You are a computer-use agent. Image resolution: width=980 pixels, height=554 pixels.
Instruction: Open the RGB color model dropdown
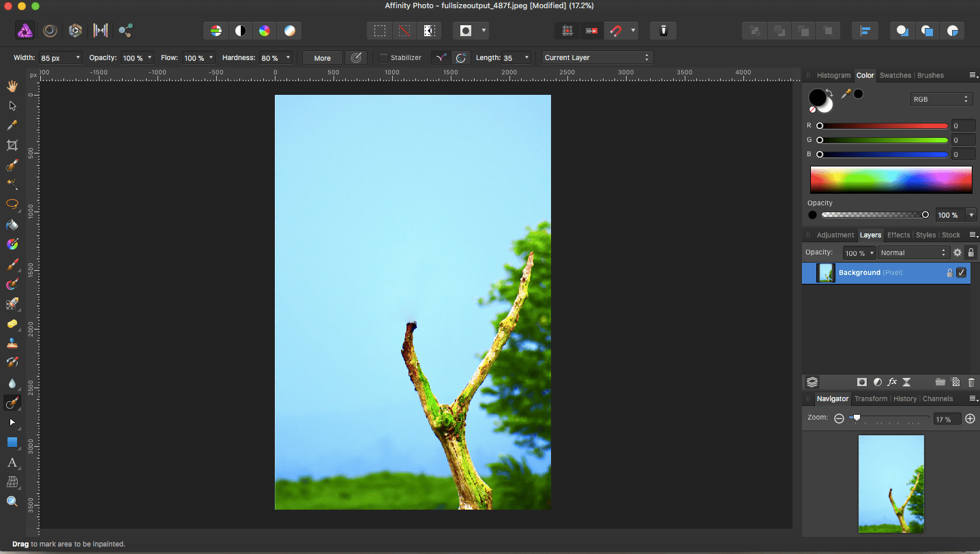coord(941,100)
